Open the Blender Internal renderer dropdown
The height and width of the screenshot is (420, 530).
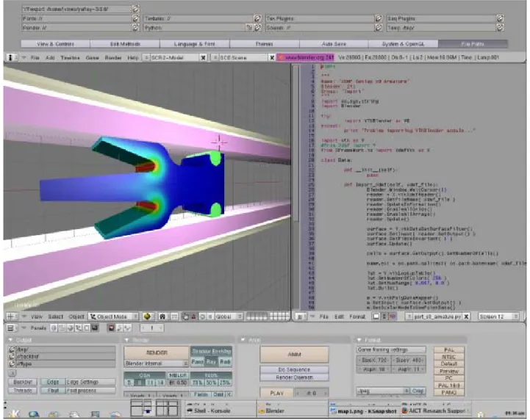[156, 363]
